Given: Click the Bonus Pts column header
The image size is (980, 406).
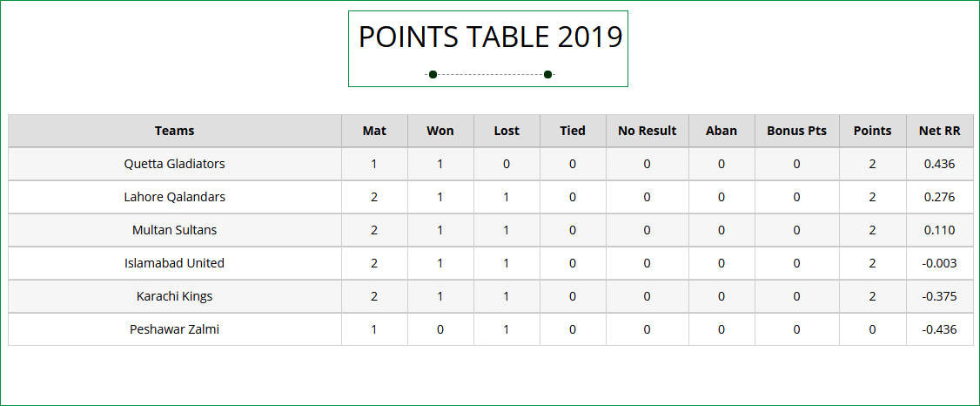Looking at the screenshot, I should click(796, 131).
